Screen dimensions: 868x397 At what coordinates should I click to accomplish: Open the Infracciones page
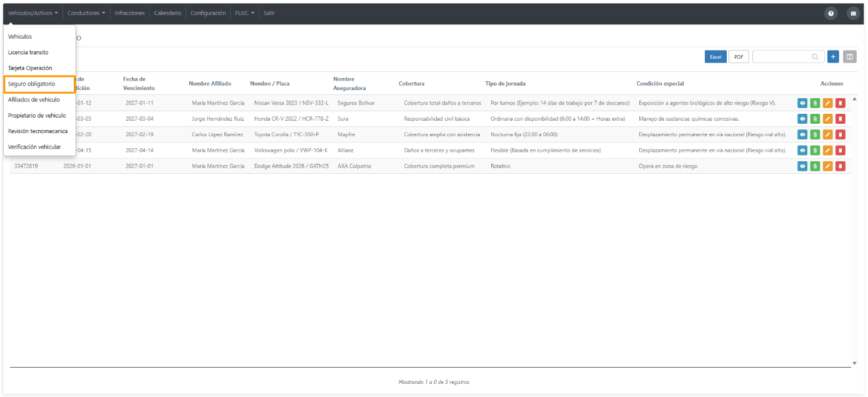pos(130,13)
